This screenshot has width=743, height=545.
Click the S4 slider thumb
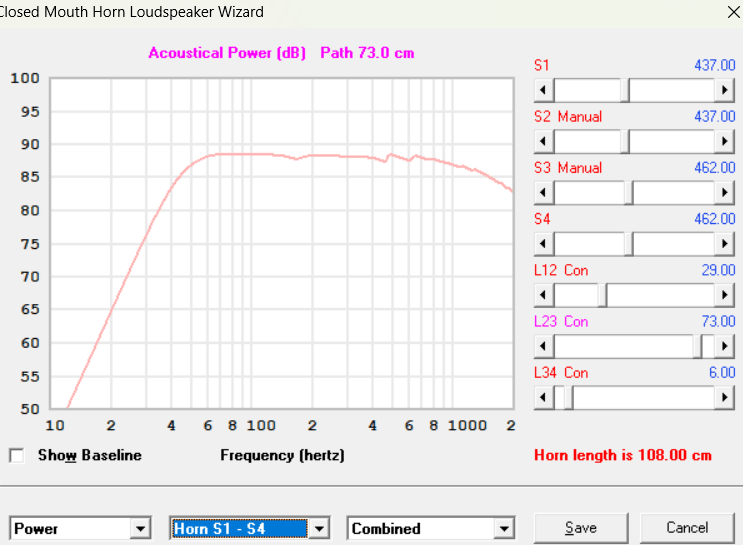pyautogui.click(x=629, y=244)
